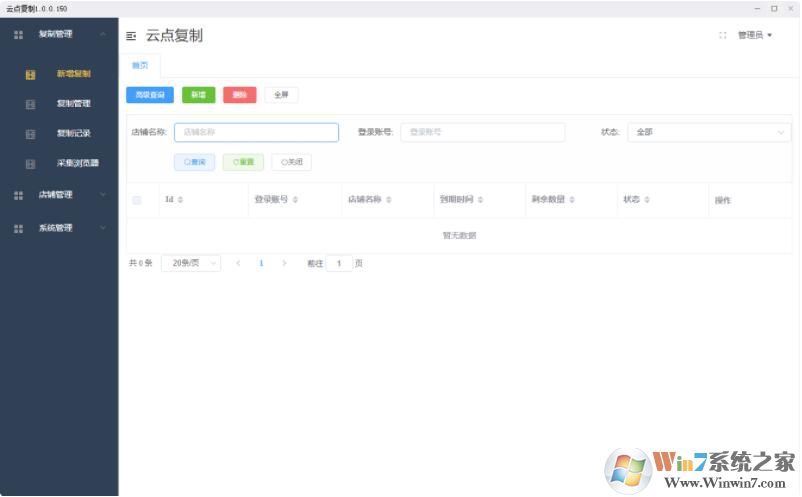Click the green 新增 button
This screenshot has width=802, height=497.
coord(198,95)
